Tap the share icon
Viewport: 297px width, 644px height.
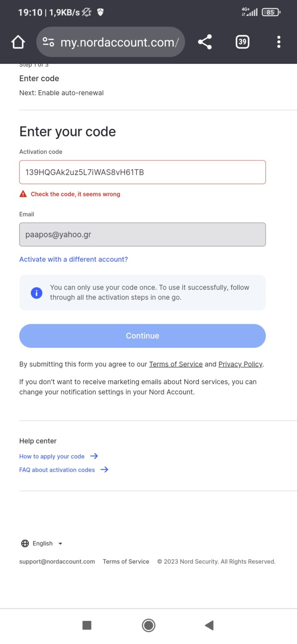(205, 42)
